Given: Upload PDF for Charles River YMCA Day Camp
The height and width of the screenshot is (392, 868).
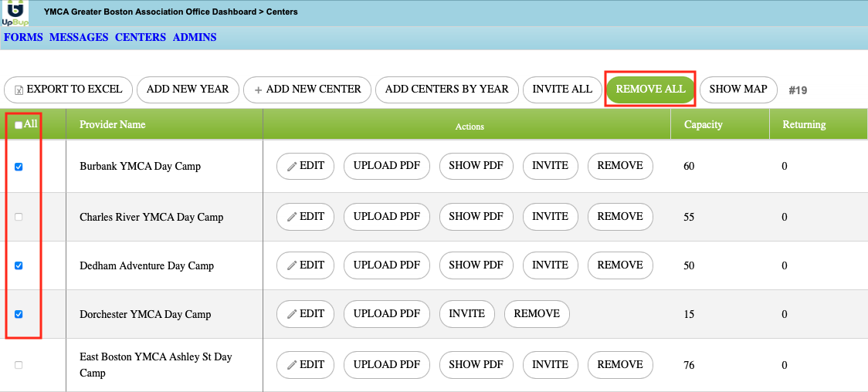Looking at the screenshot, I should (x=387, y=217).
